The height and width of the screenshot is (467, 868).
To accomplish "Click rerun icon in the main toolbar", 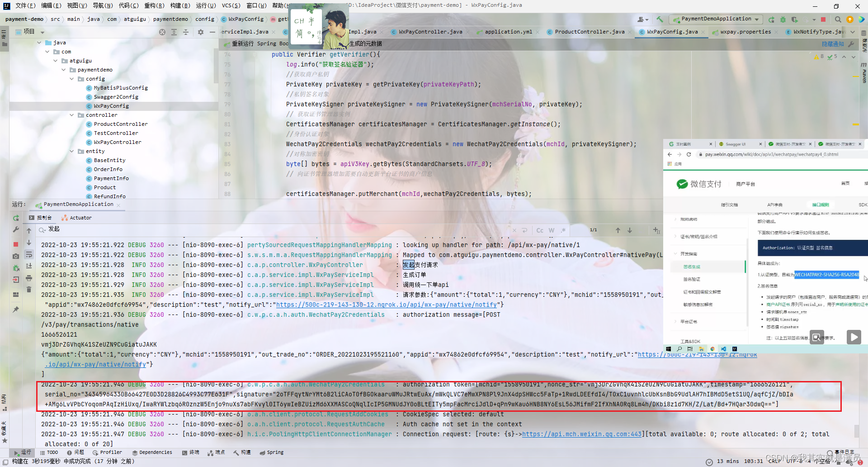I will (x=771, y=19).
